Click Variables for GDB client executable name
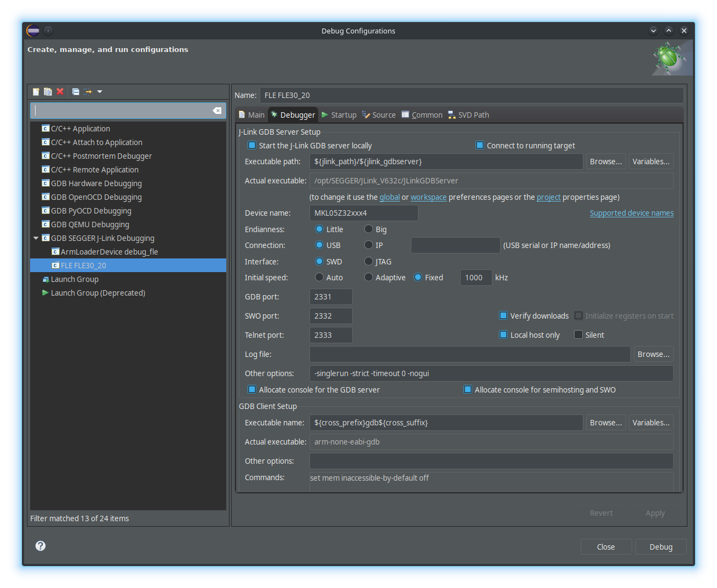 pyautogui.click(x=651, y=423)
